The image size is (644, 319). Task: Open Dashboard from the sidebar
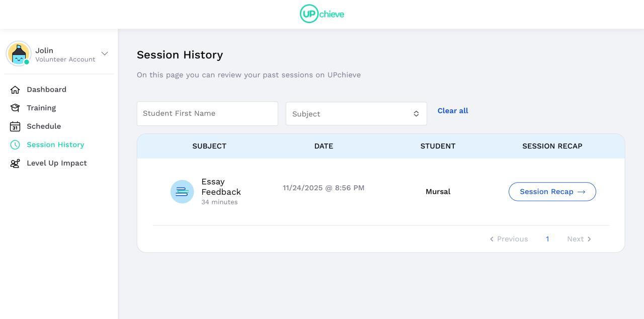click(x=46, y=90)
